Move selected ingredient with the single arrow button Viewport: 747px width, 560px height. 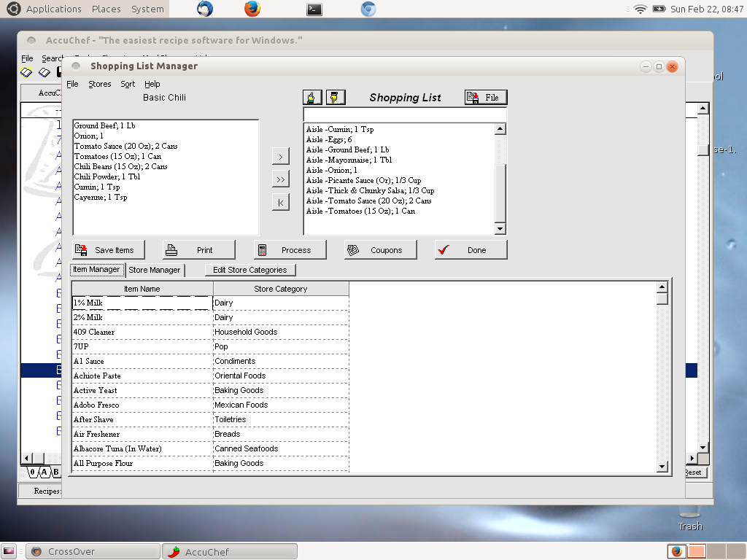281,155
